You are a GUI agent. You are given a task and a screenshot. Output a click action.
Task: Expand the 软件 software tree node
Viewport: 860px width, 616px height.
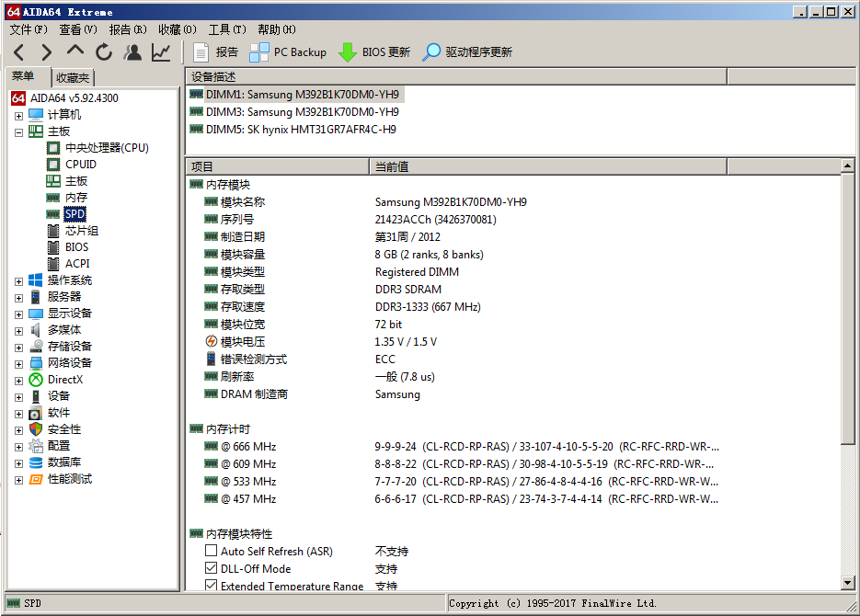[x=18, y=414]
